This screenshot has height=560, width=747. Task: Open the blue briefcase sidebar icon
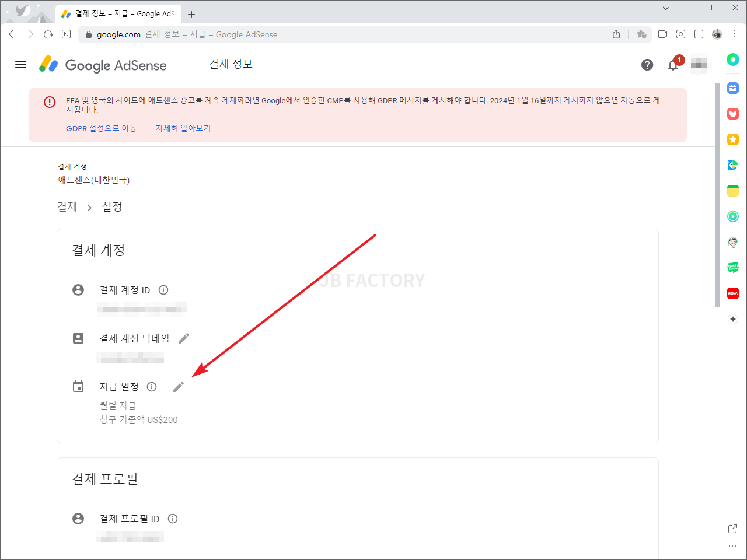coord(733,88)
